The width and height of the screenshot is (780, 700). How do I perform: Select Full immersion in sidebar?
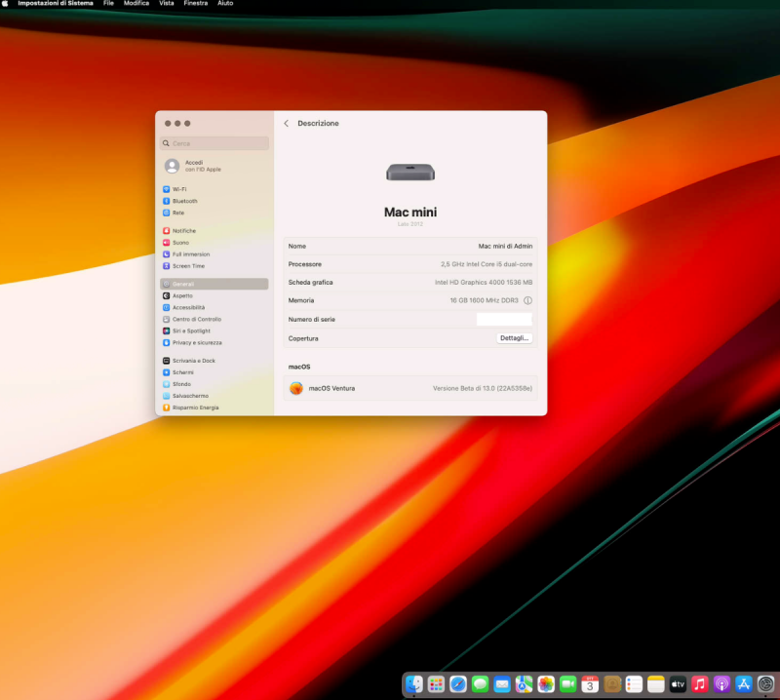click(190, 254)
